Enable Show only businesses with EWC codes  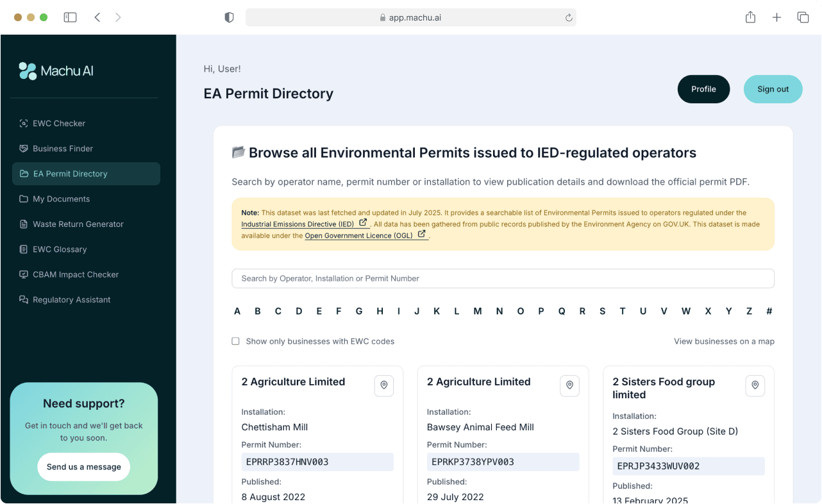tap(235, 341)
